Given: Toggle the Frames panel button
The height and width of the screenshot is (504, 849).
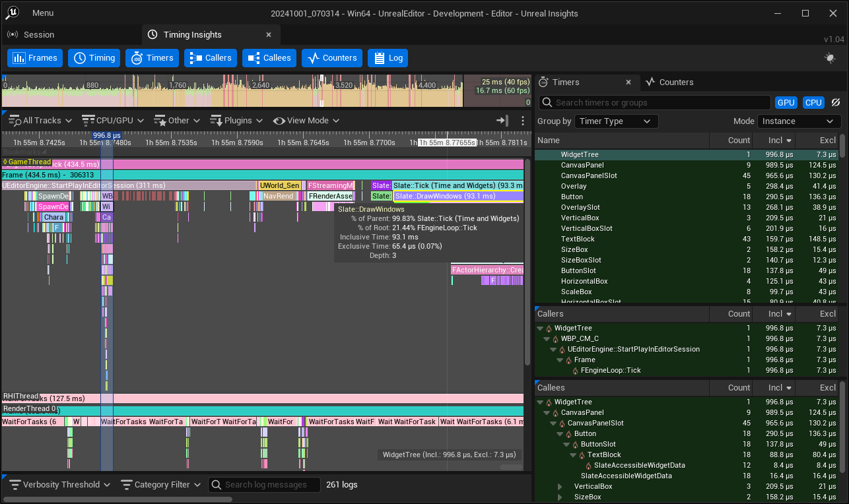Looking at the screenshot, I should click(x=35, y=58).
